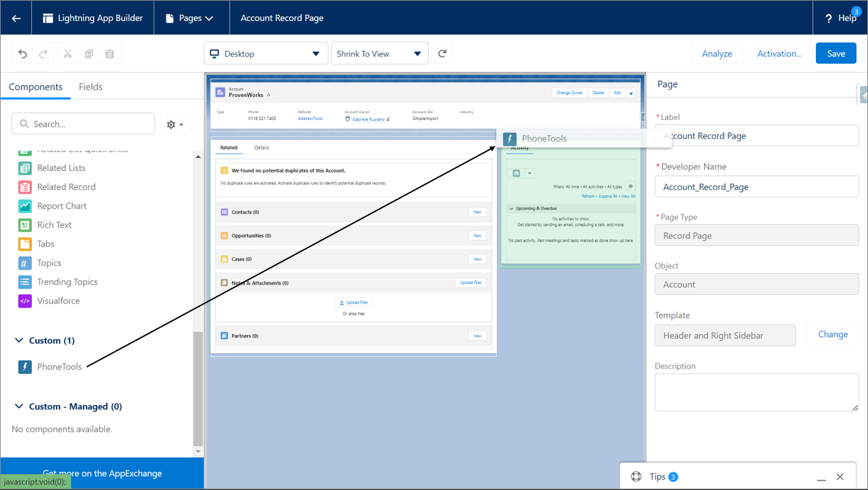Select the PhoneTools custom component icon
Image resolution: width=868 pixels, height=490 pixels.
[x=25, y=367]
